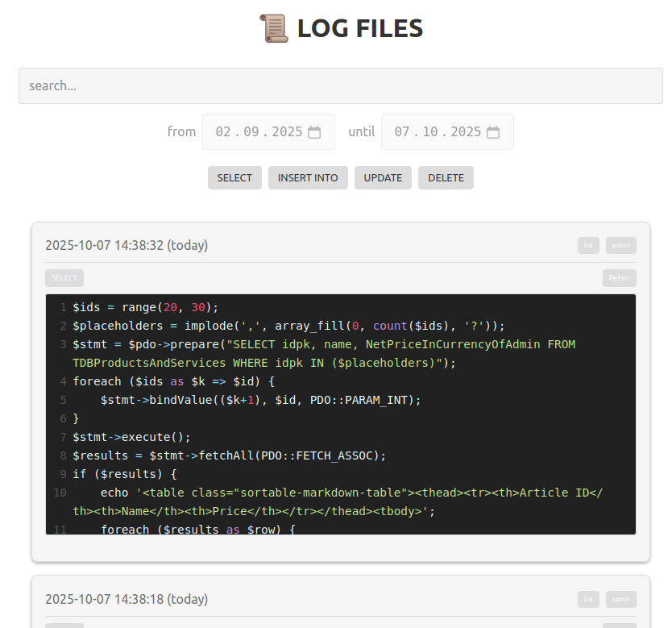Toggle the SELECT query filter
The height and width of the screenshot is (628, 672).
[x=234, y=177]
